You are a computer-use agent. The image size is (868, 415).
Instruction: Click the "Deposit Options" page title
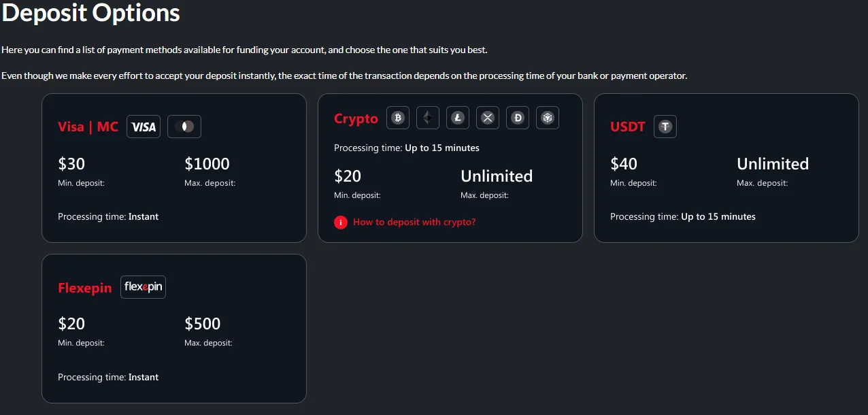(x=91, y=12)
